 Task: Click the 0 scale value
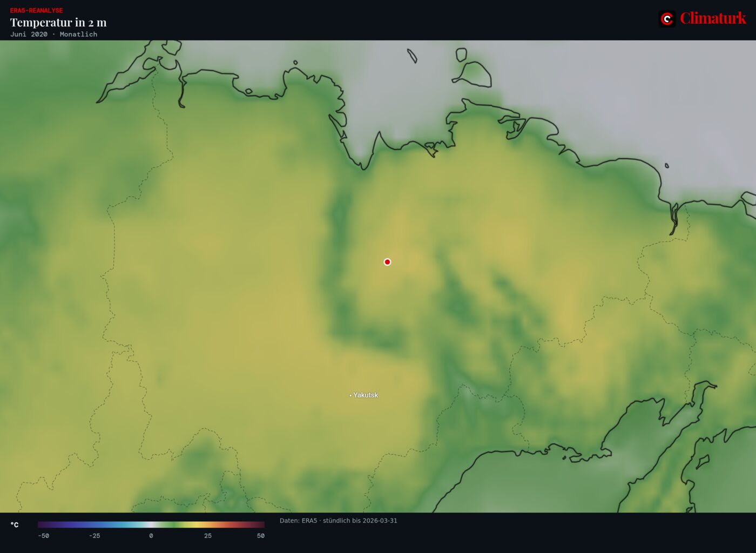pyautogui.click(x=151, y=536)
